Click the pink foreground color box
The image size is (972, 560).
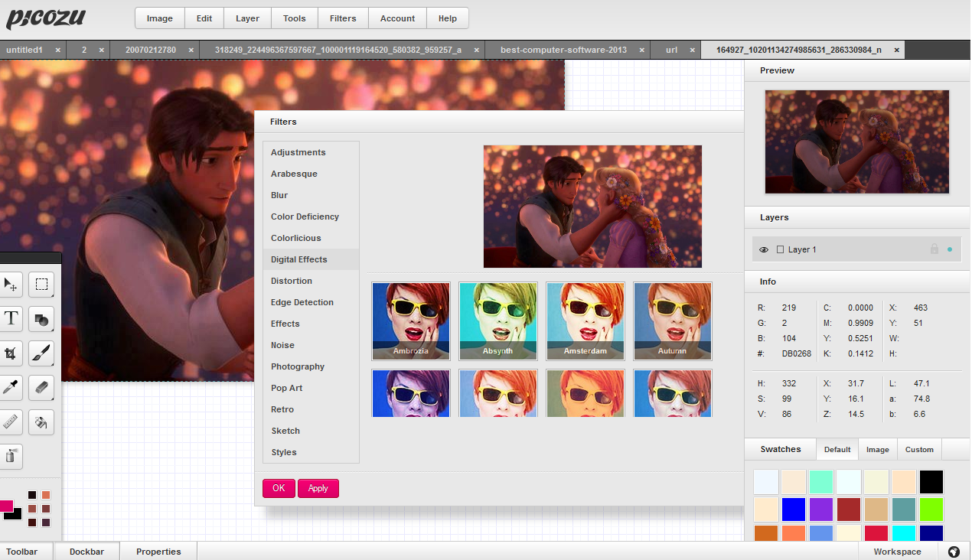click(x=6, y=506)
